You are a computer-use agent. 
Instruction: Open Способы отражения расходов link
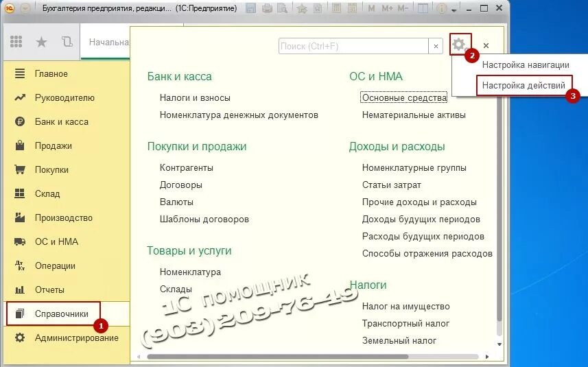(x=427, y=254)
